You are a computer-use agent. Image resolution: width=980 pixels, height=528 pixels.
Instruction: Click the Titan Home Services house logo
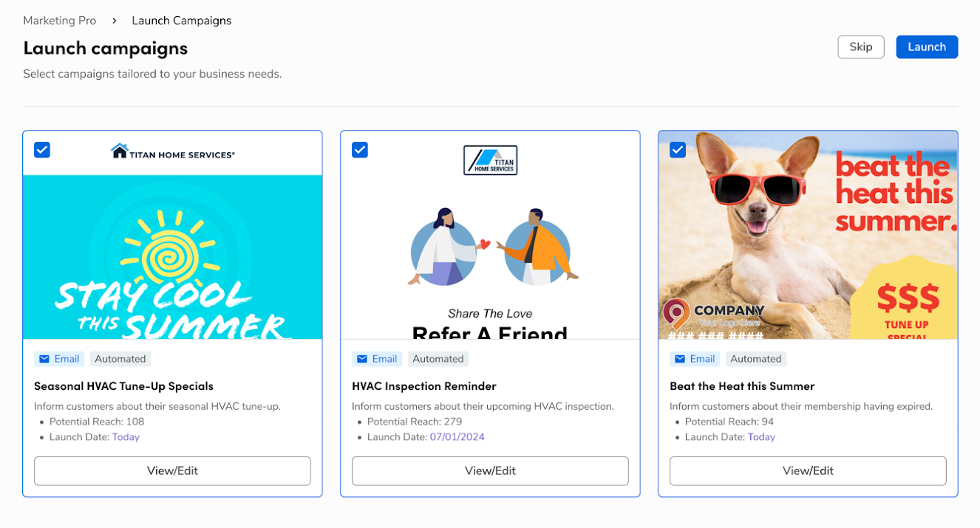(172, 152)
